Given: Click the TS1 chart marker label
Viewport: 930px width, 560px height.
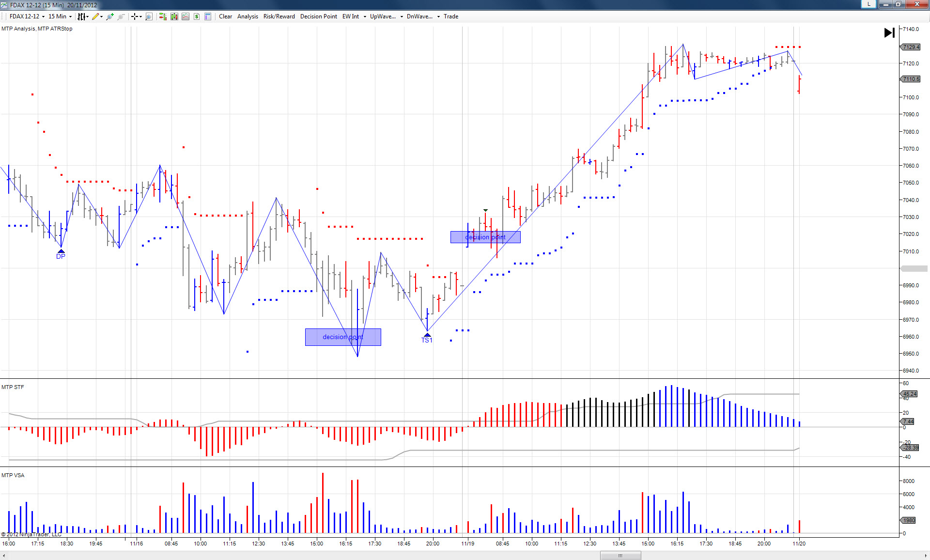Looking at the screenshot, I should click(427, 340).
